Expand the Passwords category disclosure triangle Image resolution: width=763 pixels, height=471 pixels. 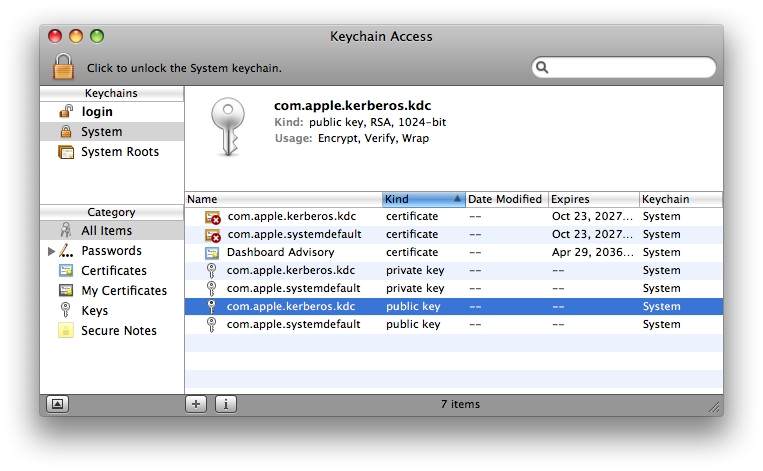(51, 251)
